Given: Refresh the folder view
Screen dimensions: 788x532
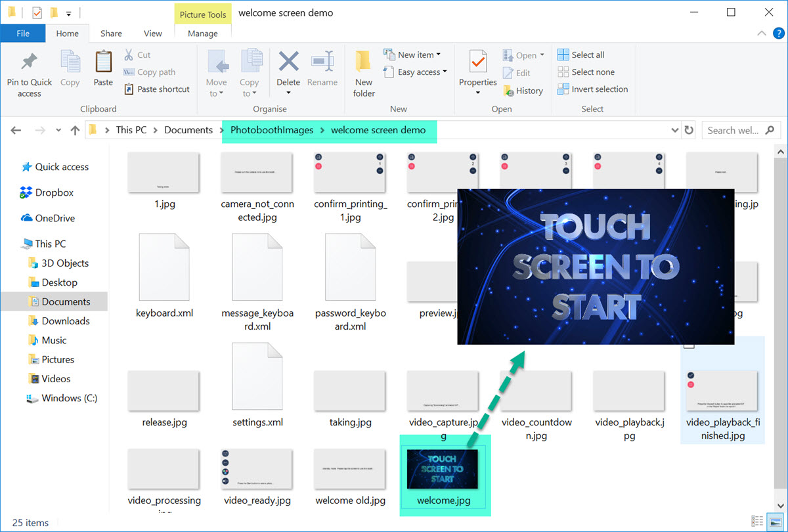Looking at the screenshot, I should [x=688, y=130].
